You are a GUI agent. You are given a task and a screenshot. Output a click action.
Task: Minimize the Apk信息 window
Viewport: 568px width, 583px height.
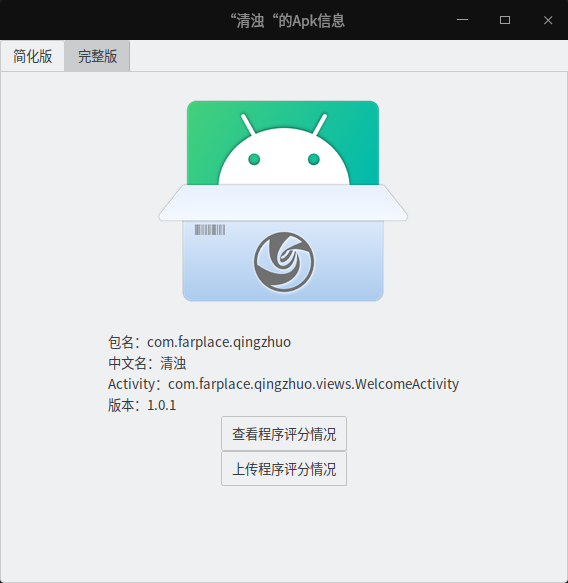click(462, 20)
